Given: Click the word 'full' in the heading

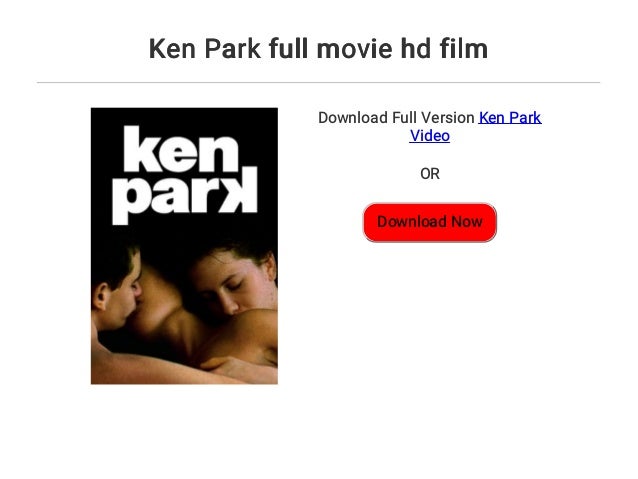Looking at the screenshot, I should coord(288,48).
